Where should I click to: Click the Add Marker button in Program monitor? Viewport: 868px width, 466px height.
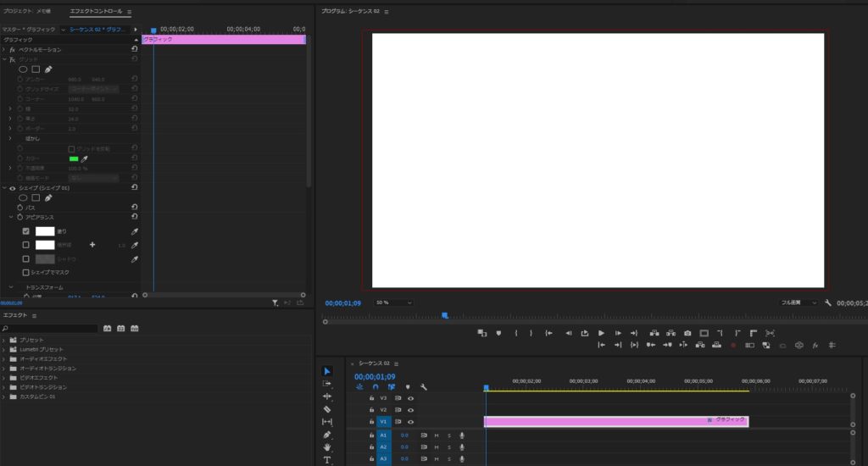tap(498, 333)
